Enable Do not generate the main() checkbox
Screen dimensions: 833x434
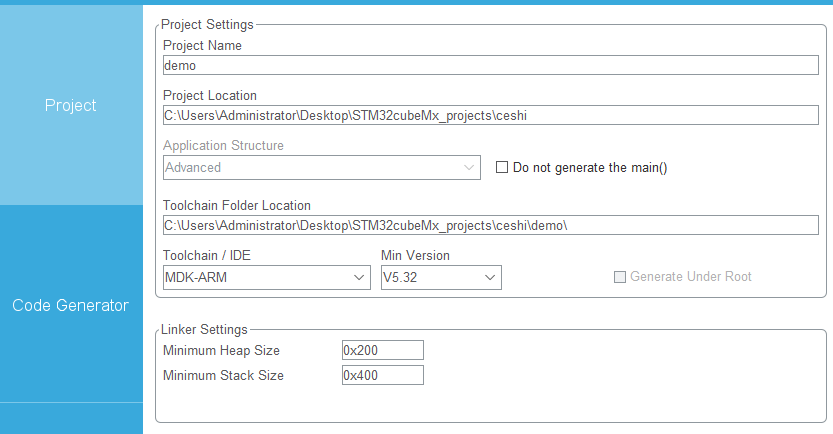(x=502, y=167)
